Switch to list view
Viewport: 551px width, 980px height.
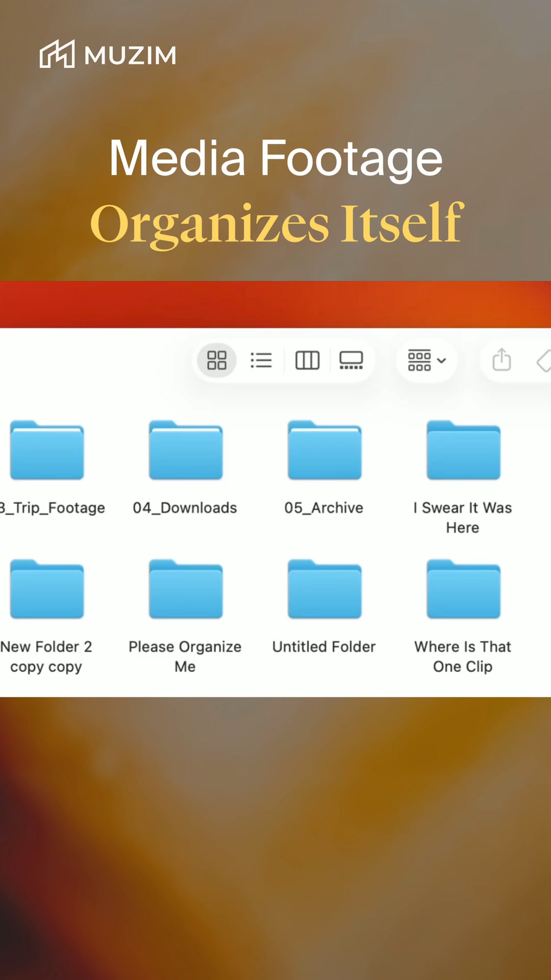click(261, 360)
